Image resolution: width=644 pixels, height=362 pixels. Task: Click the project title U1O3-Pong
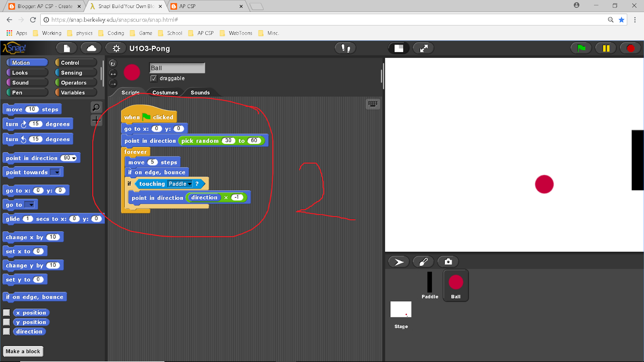[x=150, y=49]
